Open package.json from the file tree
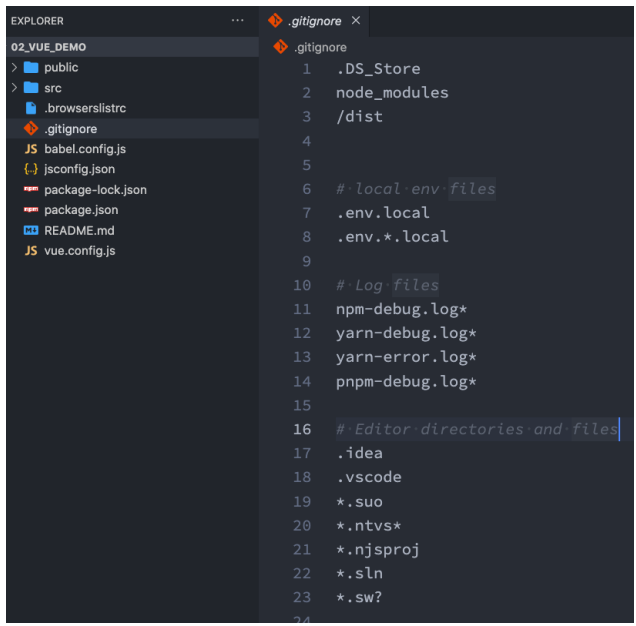This screenshot has height=626, width=636. click(80, 210)
